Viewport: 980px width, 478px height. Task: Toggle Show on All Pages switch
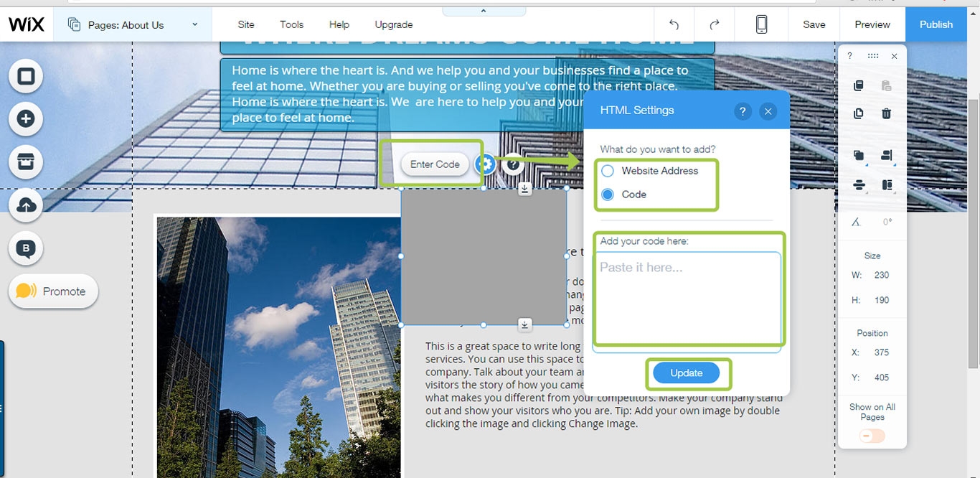[x=872, y=436]
